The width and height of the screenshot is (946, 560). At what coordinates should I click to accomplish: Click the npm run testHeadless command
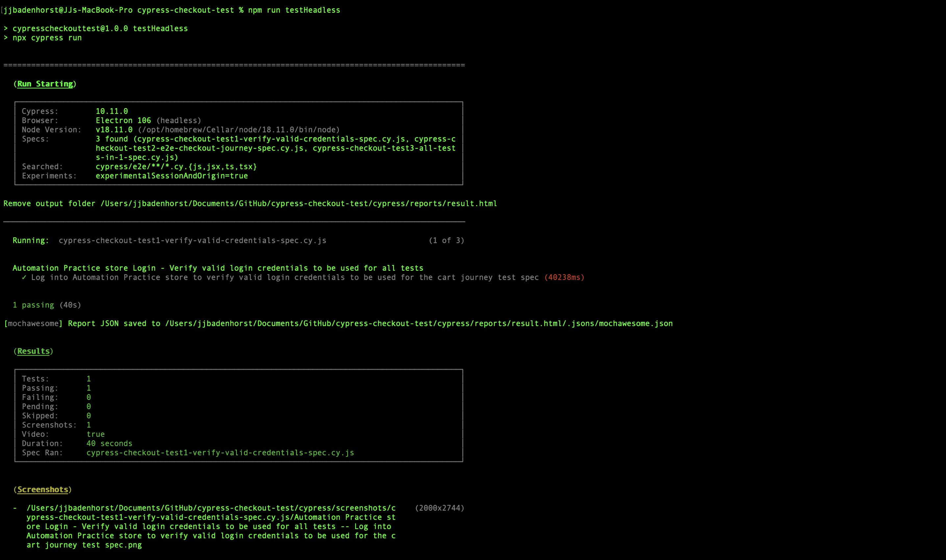coord(294,10)
